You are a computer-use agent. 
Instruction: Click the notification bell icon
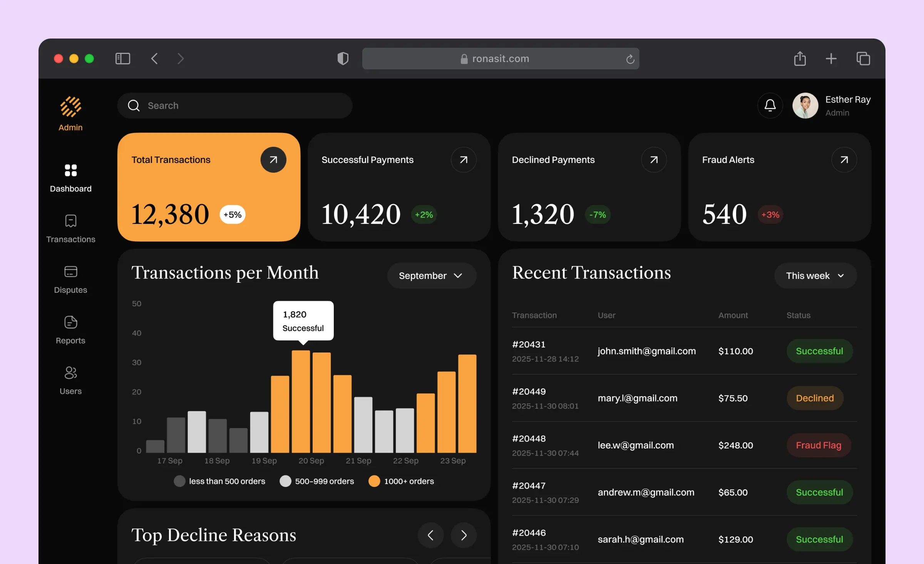tap(770, 106)
